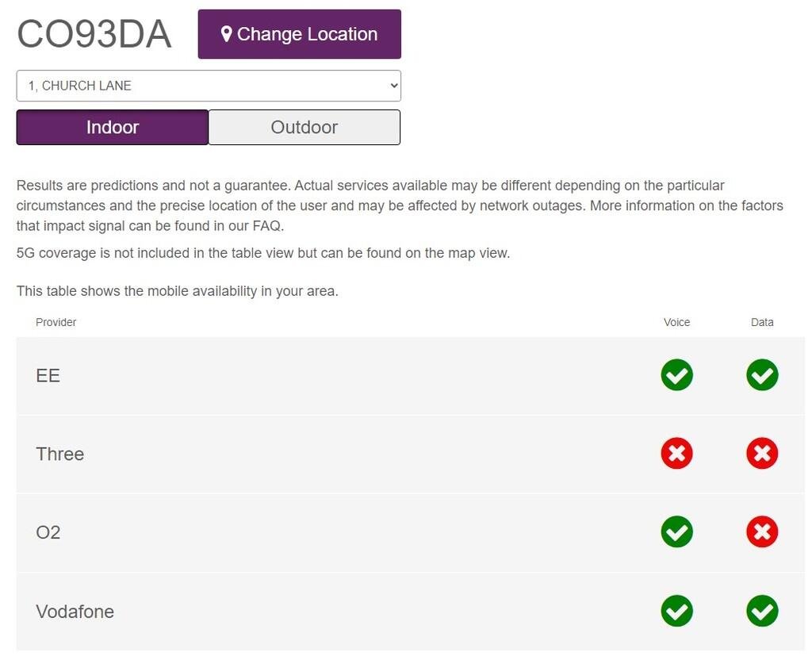Click Vodafone voice availability check icon
The height and width of the screenshot is (656, 812).
coord(676,611)
